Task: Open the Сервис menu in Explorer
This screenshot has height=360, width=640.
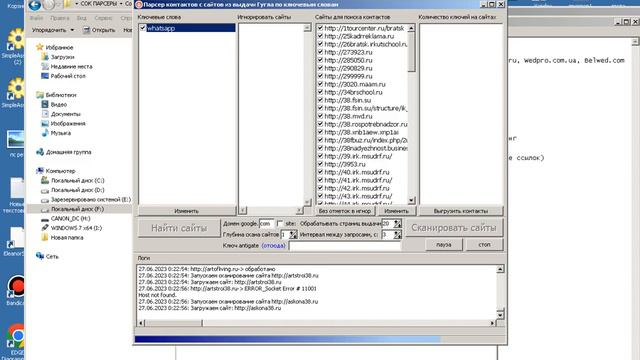Action: coord(103,18)
